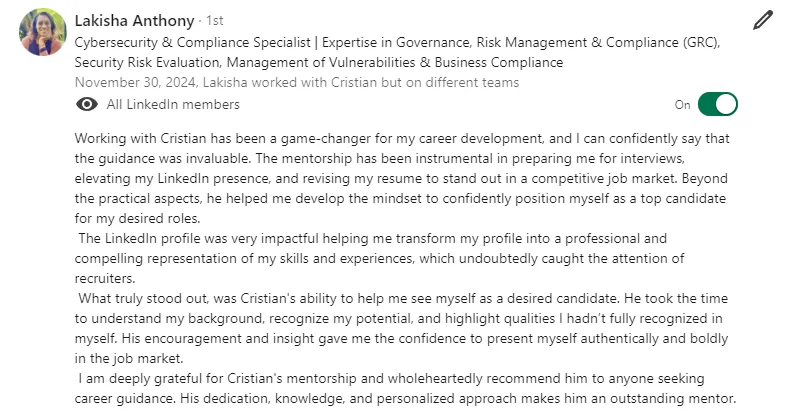The image size is (795, 414).
Task: Click the eye visibility icon
Action: [x=87, y=104]
